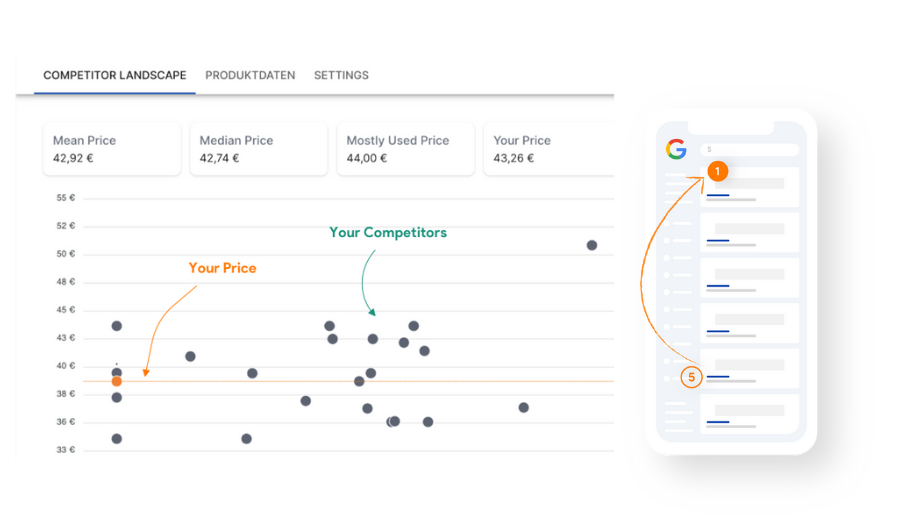This screenshot has height=516, width=900.
Task: Click the Median Price card
Action: [x=259, y=149]
